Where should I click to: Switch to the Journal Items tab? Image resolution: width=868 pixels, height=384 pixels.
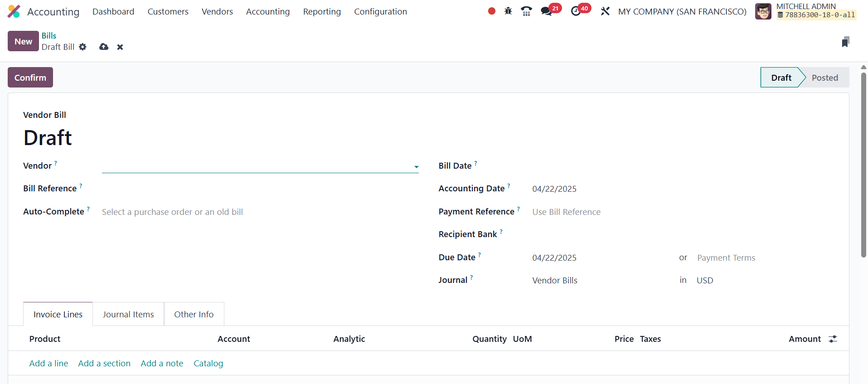(x=128, y=314)
